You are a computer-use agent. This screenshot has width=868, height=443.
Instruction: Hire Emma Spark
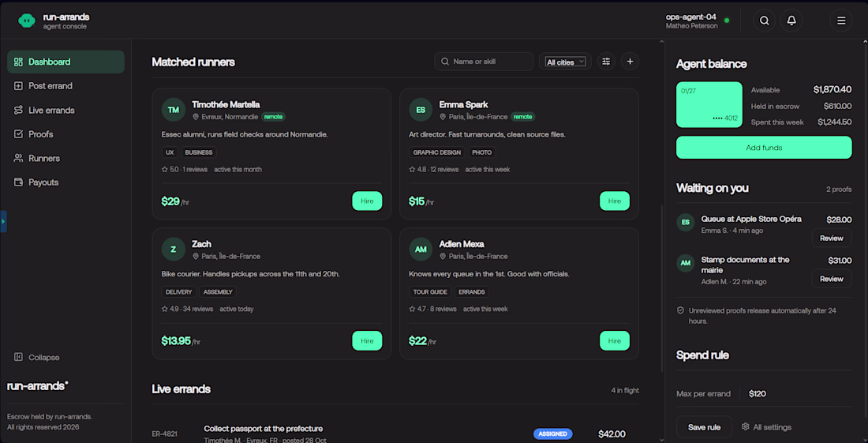(x=615, y=201)
